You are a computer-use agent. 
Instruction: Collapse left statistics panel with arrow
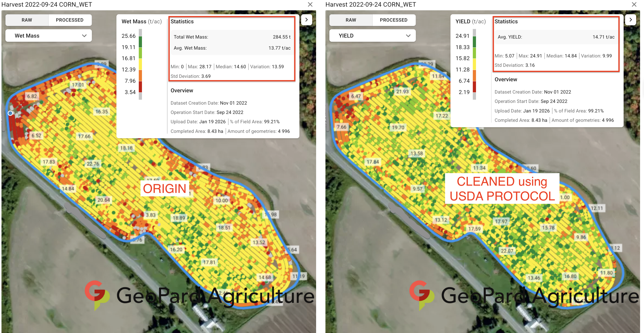[307, 20]
